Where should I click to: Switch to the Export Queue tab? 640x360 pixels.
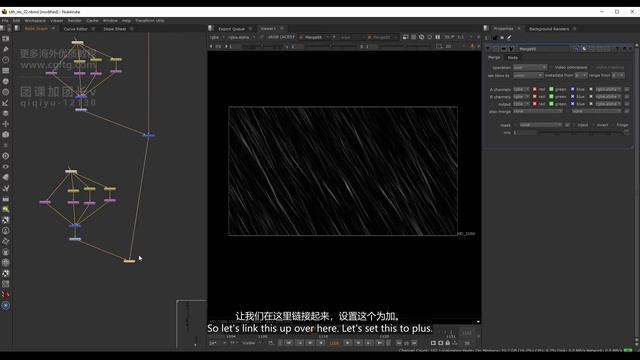(x=231, y=29)
